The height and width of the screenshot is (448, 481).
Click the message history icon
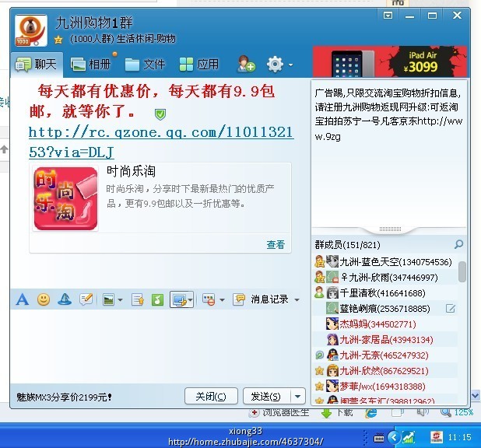coord(239,299)
